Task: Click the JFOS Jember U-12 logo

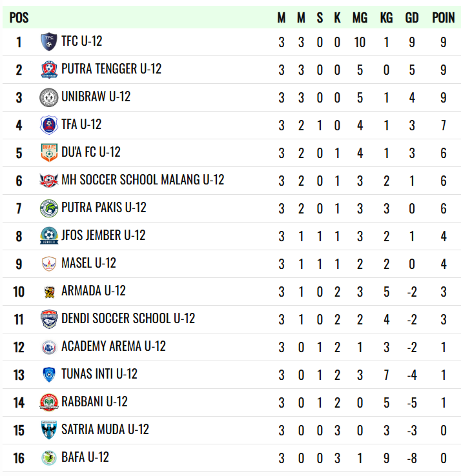Action: (x=49, y=236)
